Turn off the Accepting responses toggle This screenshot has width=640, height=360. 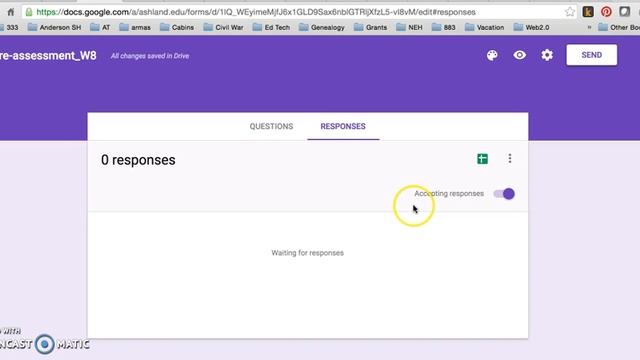(x=504, y=194)
